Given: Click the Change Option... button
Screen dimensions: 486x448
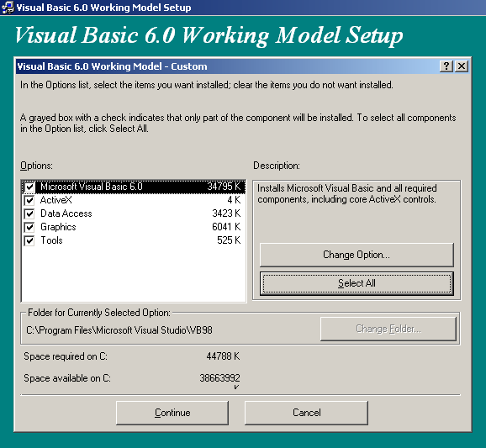Looking at the screenshot, I should click(357, 255).
